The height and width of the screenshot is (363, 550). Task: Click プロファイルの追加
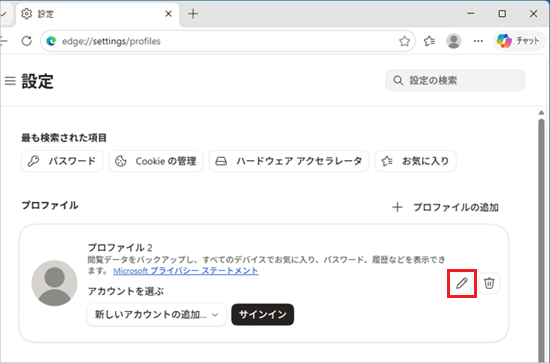pyautogui.click(x=445, y=207)
